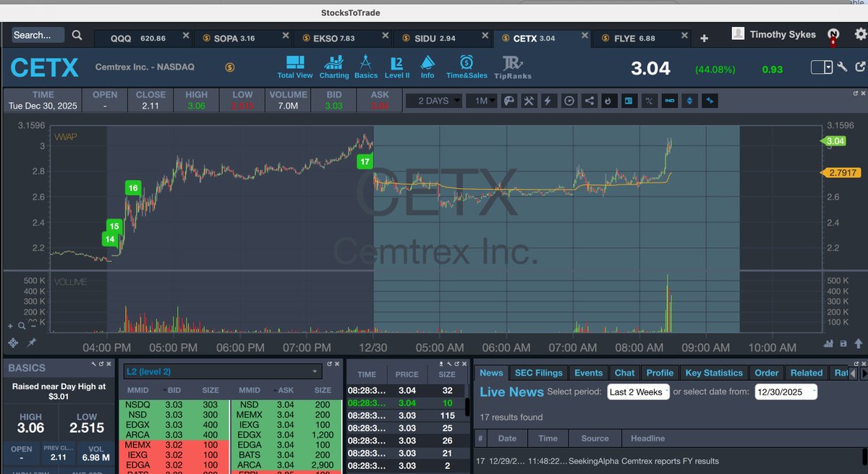Image resolution: width=868 pixels, height=474 pixels.
Task: Open the 2 DAYS range dropdown
Action: [434, 101]
